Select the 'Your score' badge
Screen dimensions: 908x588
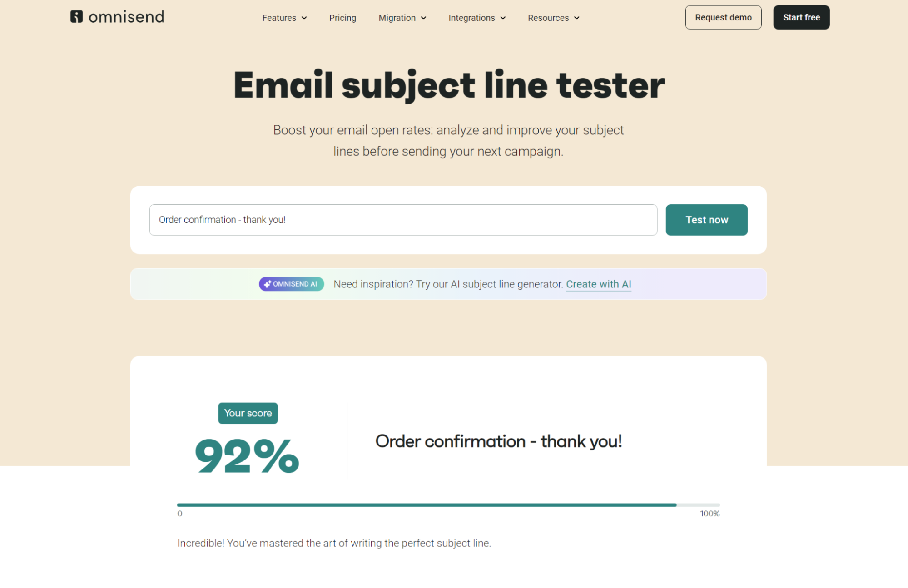(x=248, y=413)
